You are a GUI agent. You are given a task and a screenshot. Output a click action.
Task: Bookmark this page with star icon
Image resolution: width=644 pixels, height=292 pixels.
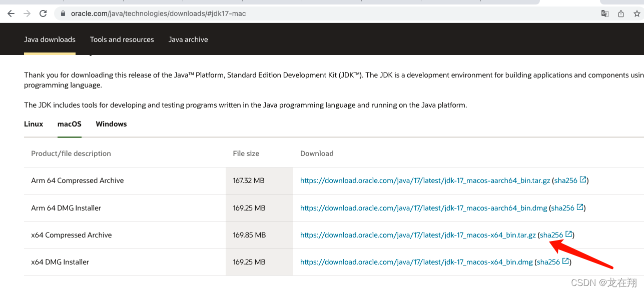click(x=637, y=13)
